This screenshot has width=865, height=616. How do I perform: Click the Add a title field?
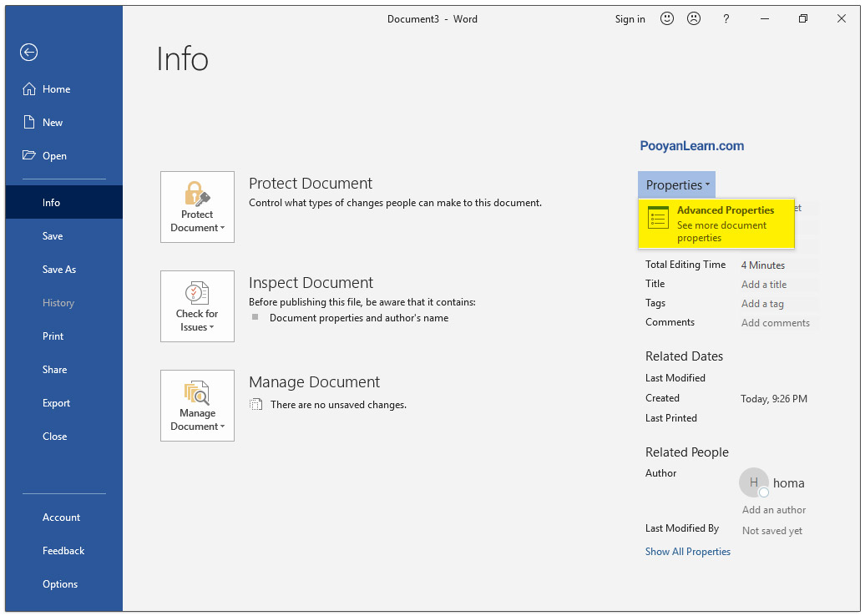click(764, 285)
